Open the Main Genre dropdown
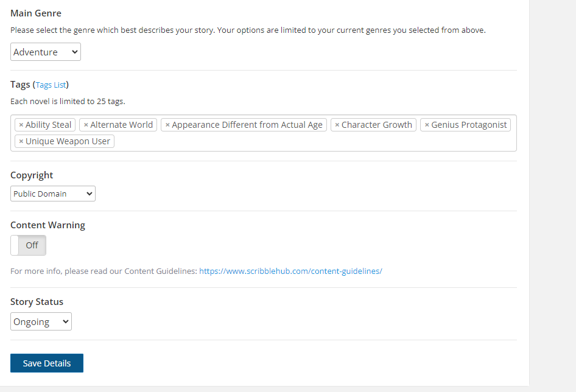This screenshot has width=576, height=392. tap(46, 52)
